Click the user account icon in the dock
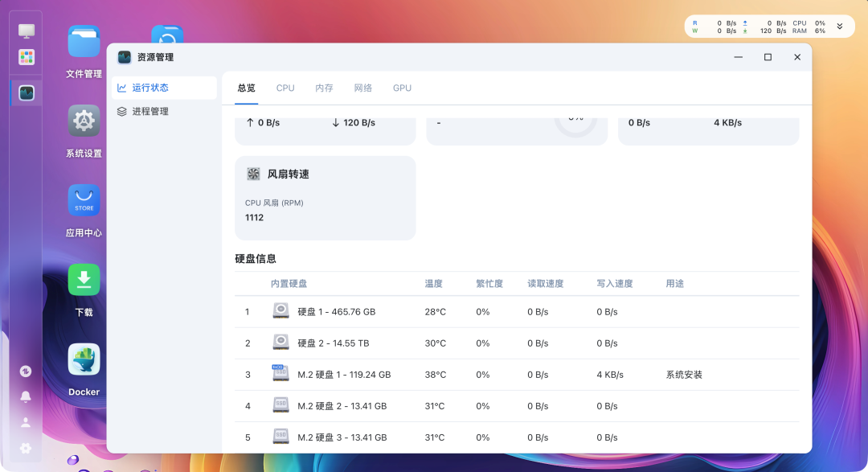 point(25,421)
